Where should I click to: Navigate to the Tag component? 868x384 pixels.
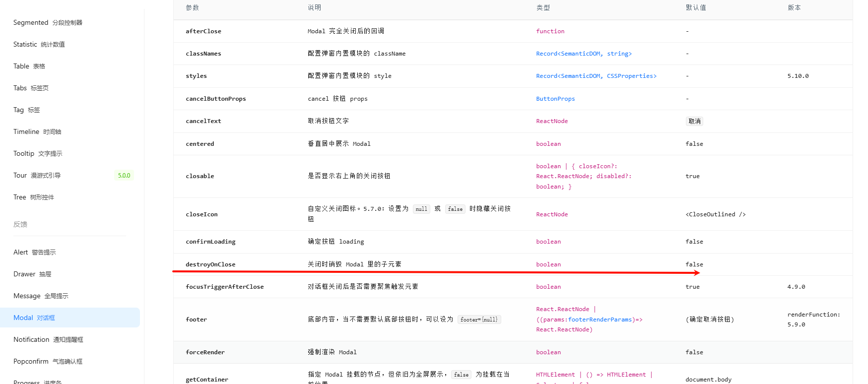[x=26, y=110]
